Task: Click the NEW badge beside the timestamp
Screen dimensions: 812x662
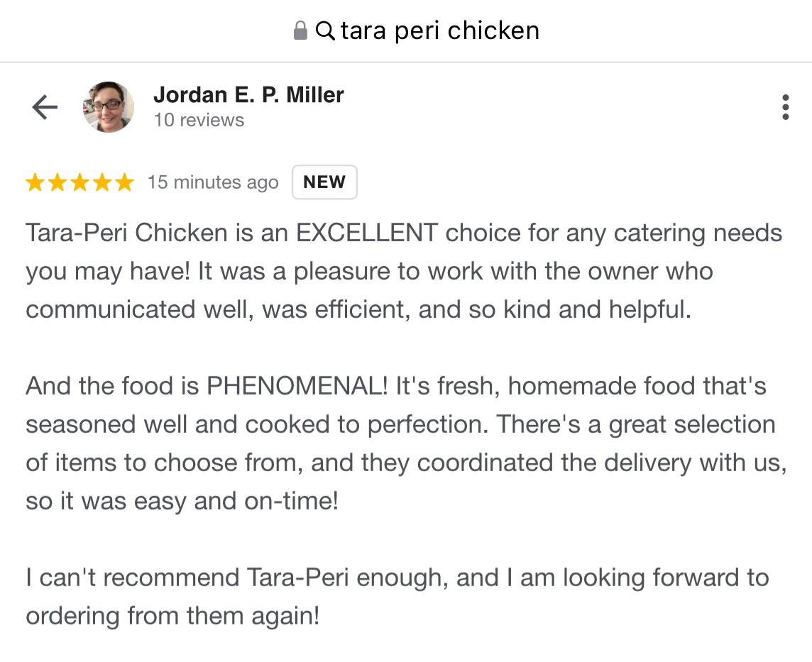Action: [324, 182]
